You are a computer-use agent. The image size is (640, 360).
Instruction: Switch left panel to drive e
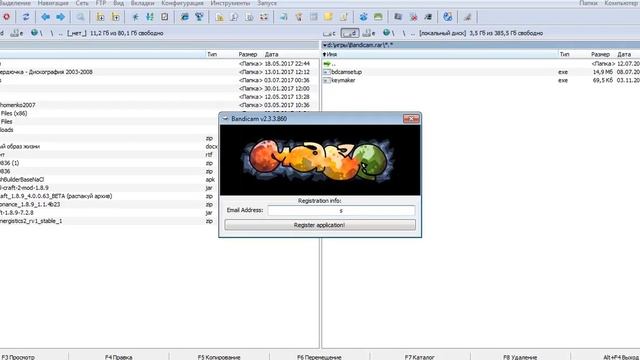[x=17, y=33]
